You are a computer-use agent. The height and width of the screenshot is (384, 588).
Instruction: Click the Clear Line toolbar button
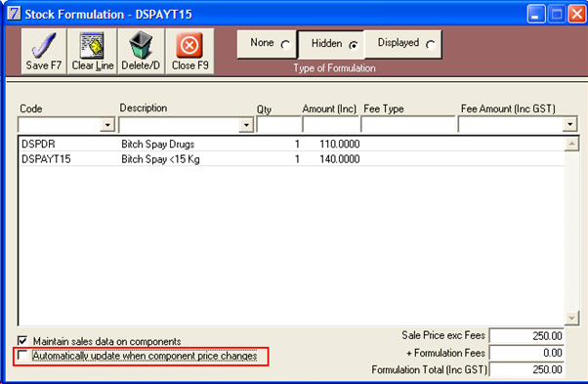coord(92,52)
